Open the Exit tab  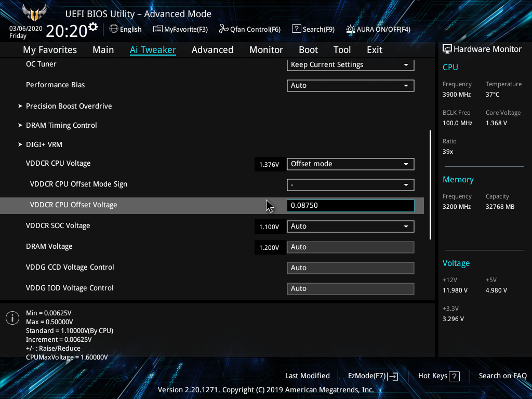click(x=375, y=49)
